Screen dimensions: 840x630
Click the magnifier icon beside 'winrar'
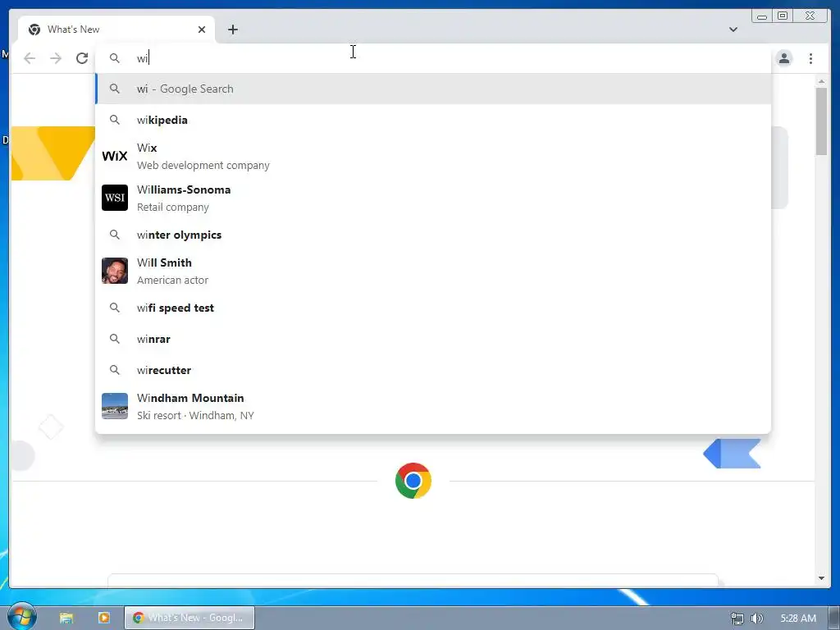click(115, 339)
